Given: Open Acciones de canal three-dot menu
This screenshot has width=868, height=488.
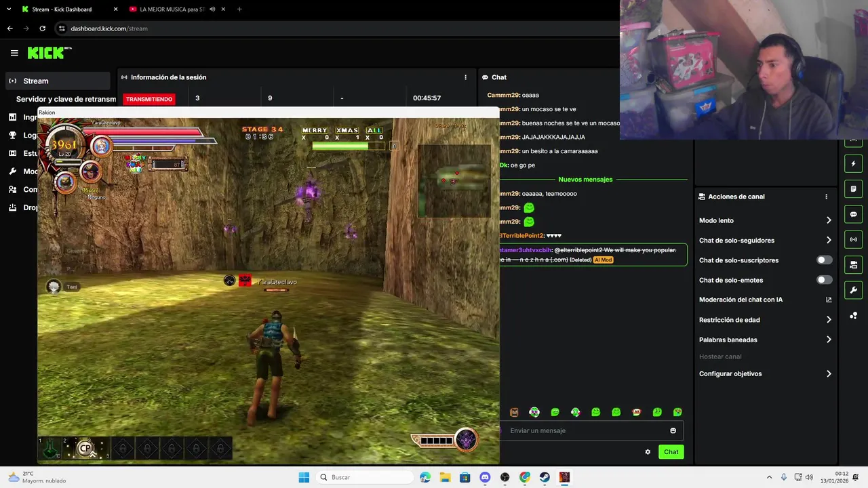Looking at the screenshot, I should tap(826, 197).
